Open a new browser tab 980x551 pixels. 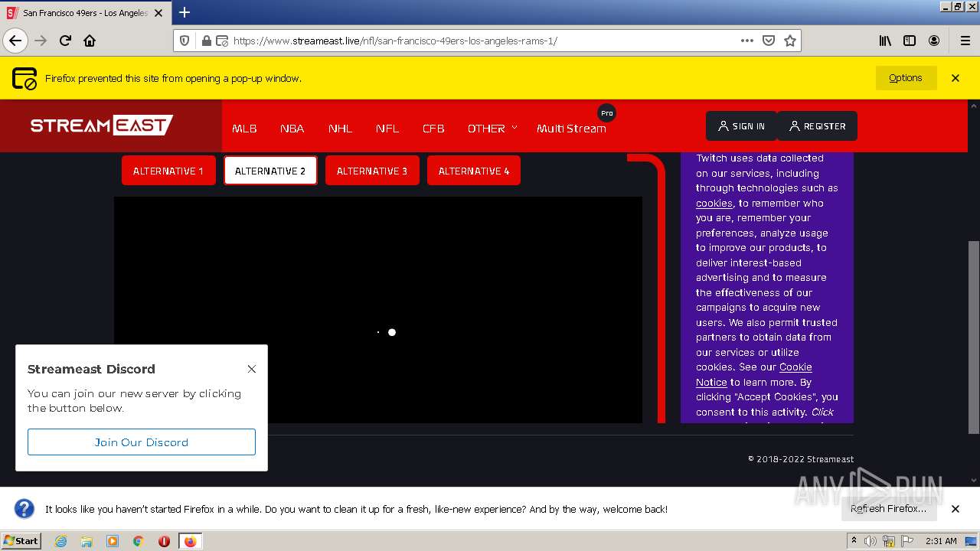coord(185,12)
